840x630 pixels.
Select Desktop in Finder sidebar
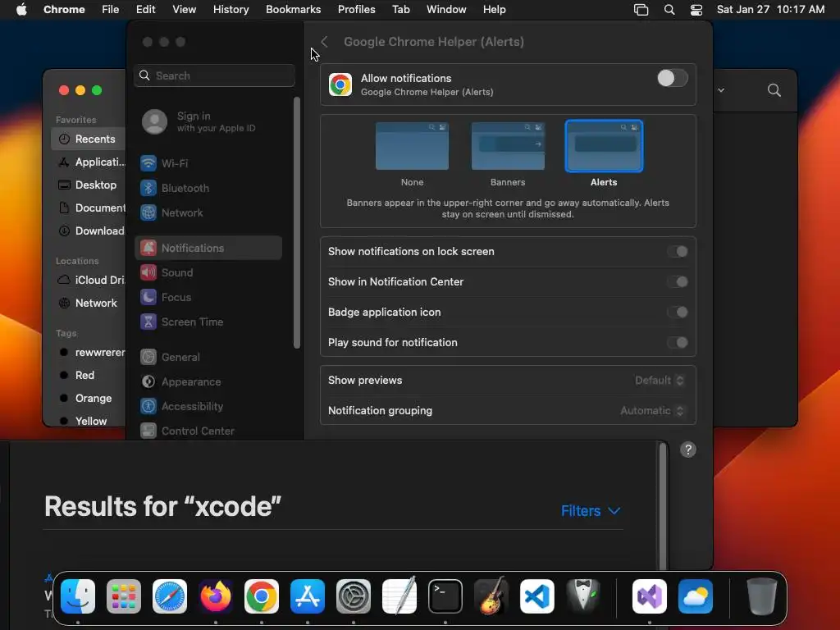(89, 185)
